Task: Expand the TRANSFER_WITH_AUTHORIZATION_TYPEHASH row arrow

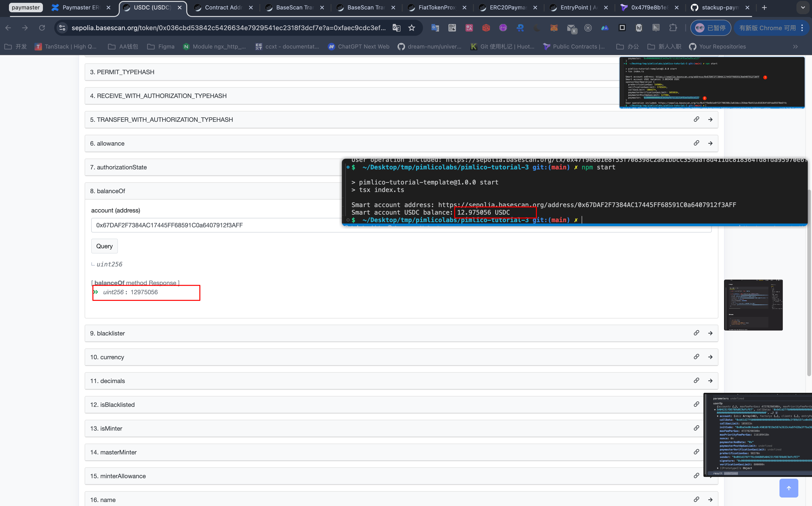Action: (x=710, y=119)
